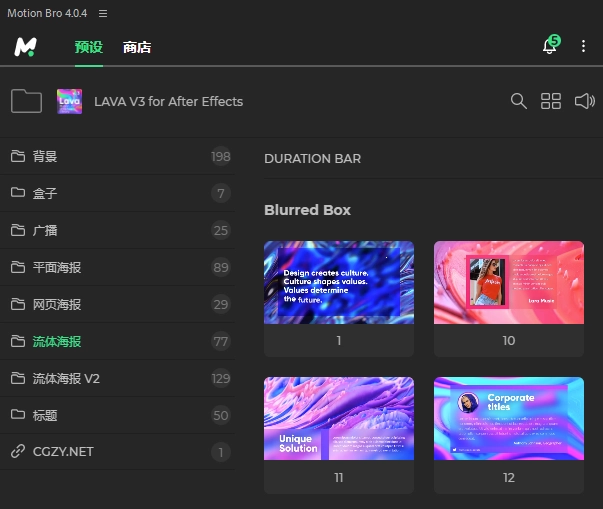The width and height of the screenshot is (603, 509).
Task: Open the preset search magnifier
Action: click(x=519, y=101)
